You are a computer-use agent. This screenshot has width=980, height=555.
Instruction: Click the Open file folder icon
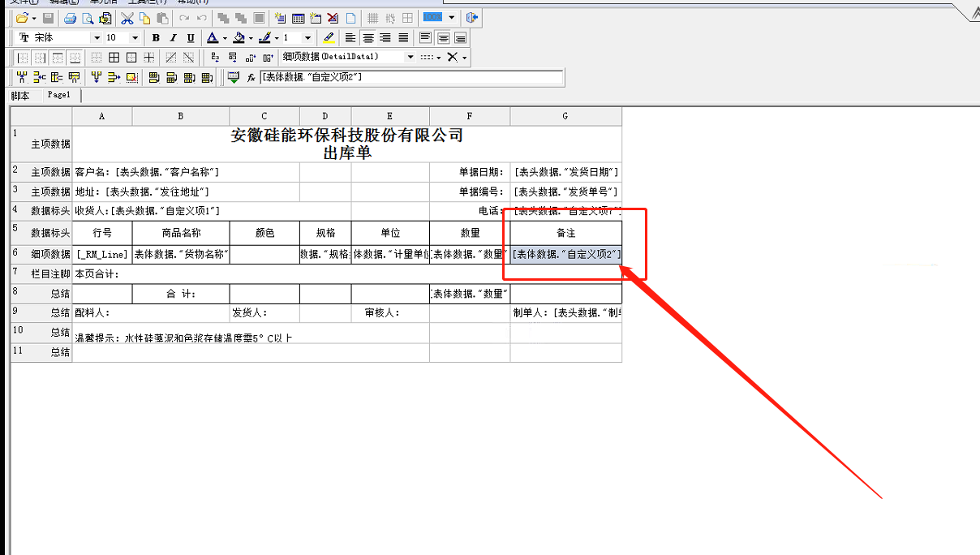22,18
